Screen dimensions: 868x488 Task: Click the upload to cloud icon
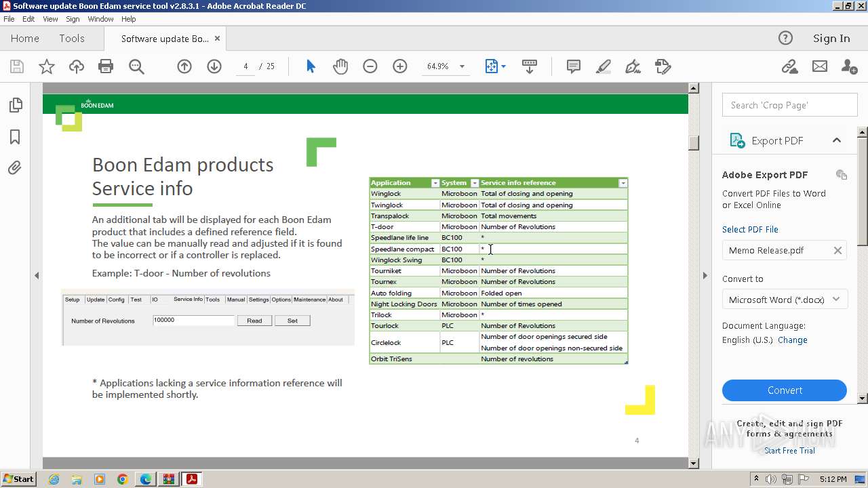tap(77, 66)
